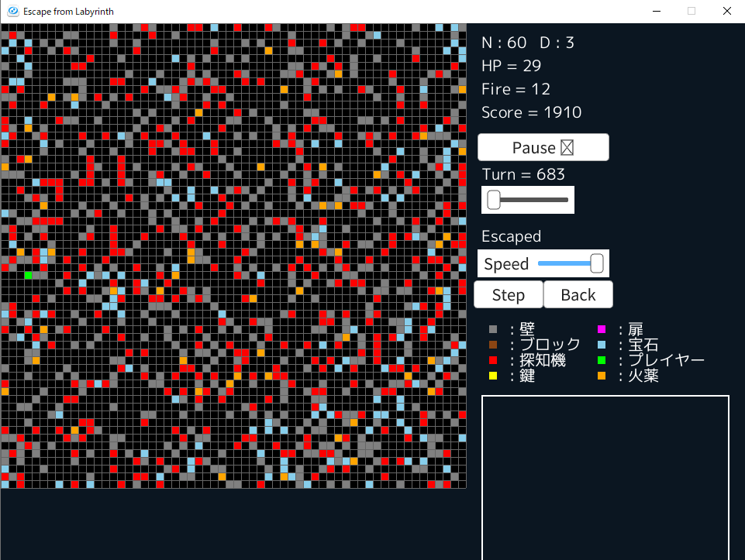The width and height of the screenshot is (745, 560).
Task: Click the green player cell in the grid
Action: 28,275
